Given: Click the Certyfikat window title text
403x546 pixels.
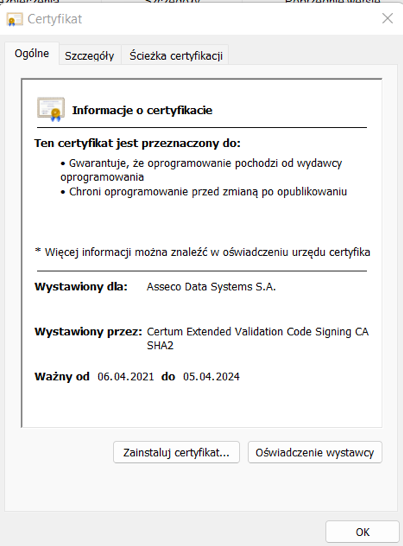Looking at the screenshot, I should pyautogui.click(x=55, y=19).
